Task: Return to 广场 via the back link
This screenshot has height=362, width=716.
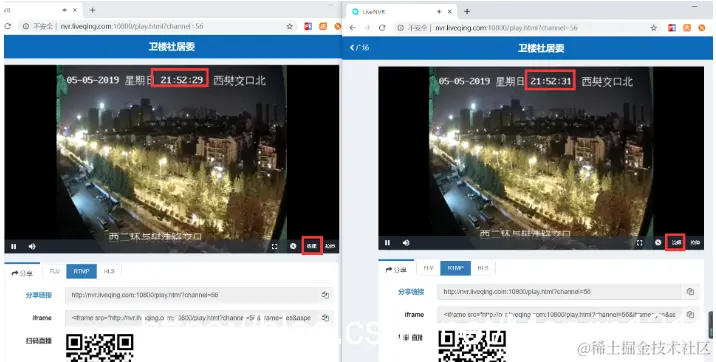Action: point(359,47)
